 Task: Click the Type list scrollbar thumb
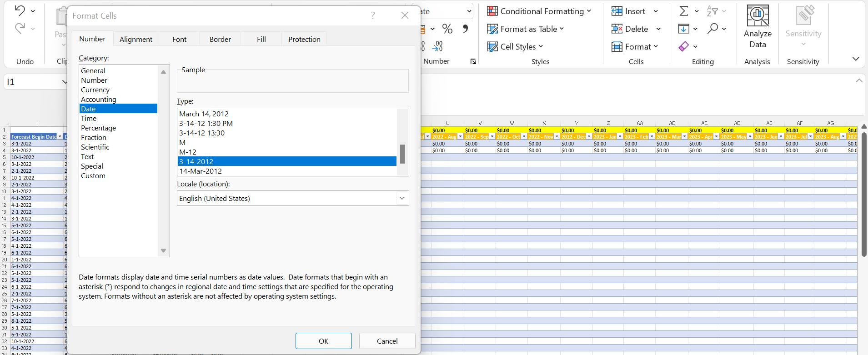click(x=402, y=154)
